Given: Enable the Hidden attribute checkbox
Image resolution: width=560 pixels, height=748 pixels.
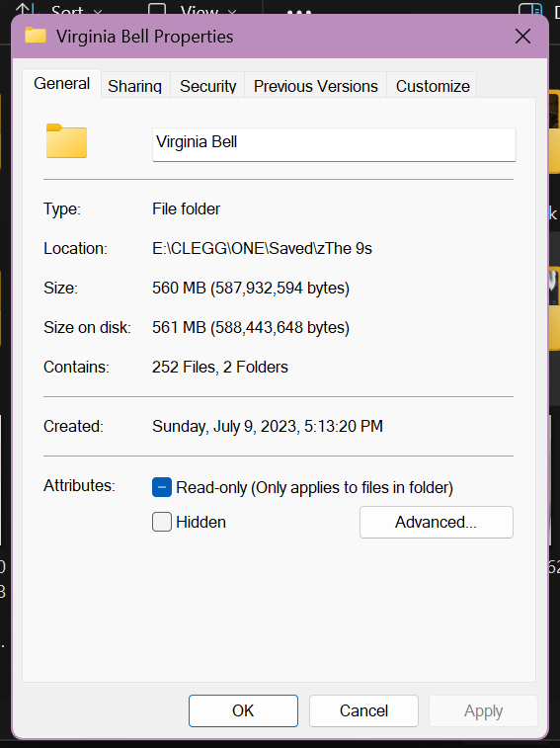Looking at the screenshot, I should pos(162,522).
